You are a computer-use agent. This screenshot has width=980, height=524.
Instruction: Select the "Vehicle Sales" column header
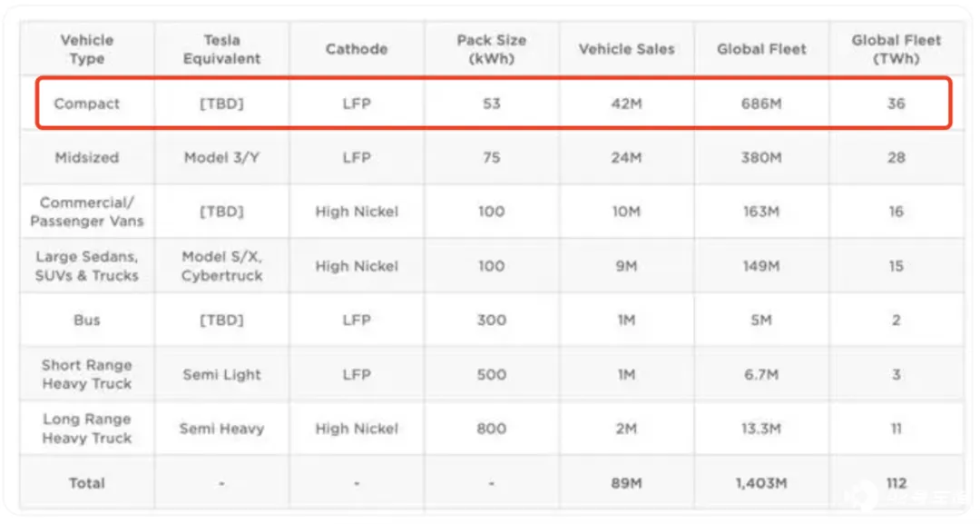coord(627,49)
